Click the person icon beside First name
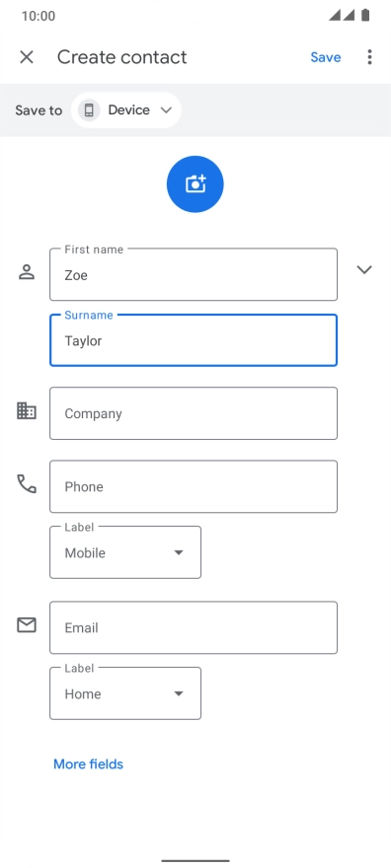This screenshot has width=391, height=868. click(27, 272)
